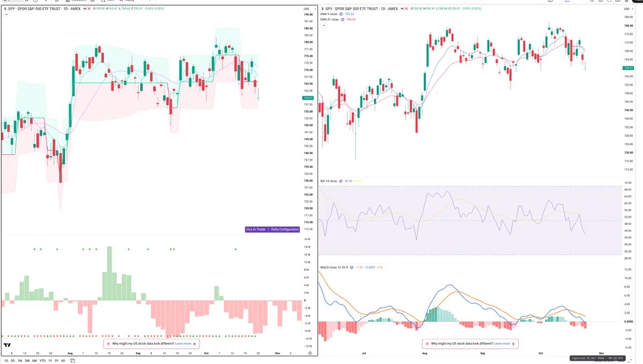Select the 1Y time range
Viewport: 643px width, 364px height.
(50, 361)
